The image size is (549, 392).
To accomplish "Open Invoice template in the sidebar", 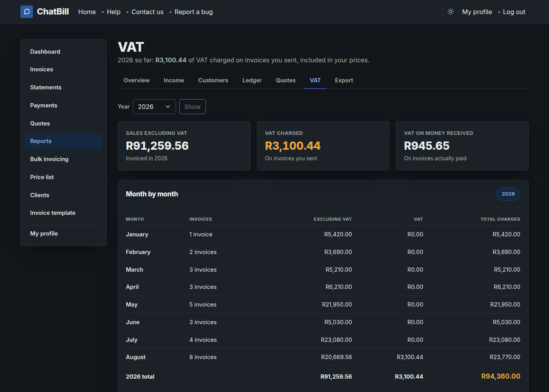I will point(64,213).
